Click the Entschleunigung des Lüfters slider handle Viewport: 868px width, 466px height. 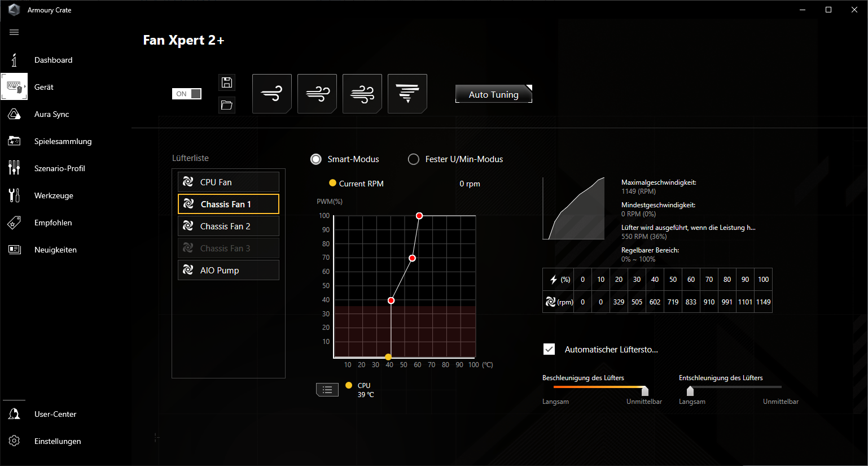(x=690, y=391)
